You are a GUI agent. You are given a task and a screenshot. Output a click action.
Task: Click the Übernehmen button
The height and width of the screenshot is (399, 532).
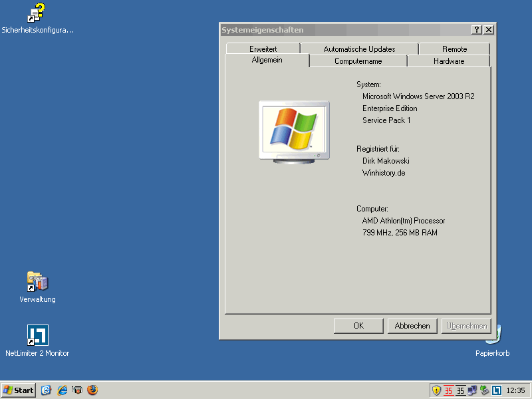point(467,326)
